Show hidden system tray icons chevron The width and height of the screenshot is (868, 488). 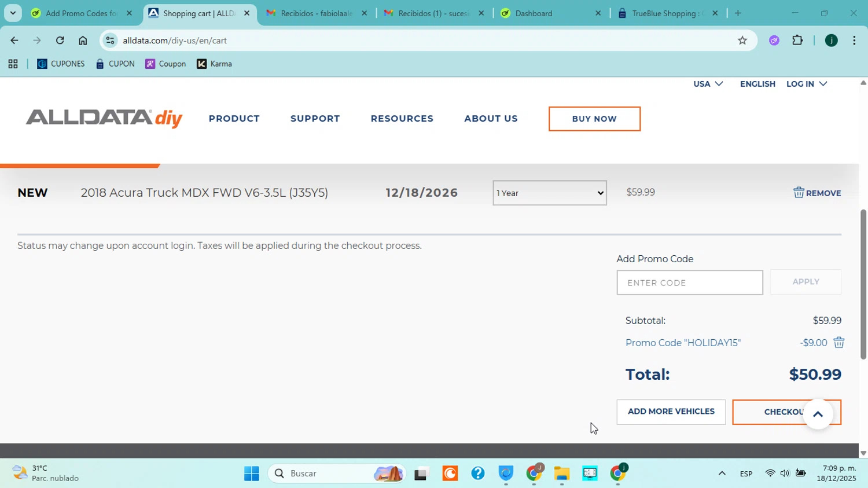[722, 474]
